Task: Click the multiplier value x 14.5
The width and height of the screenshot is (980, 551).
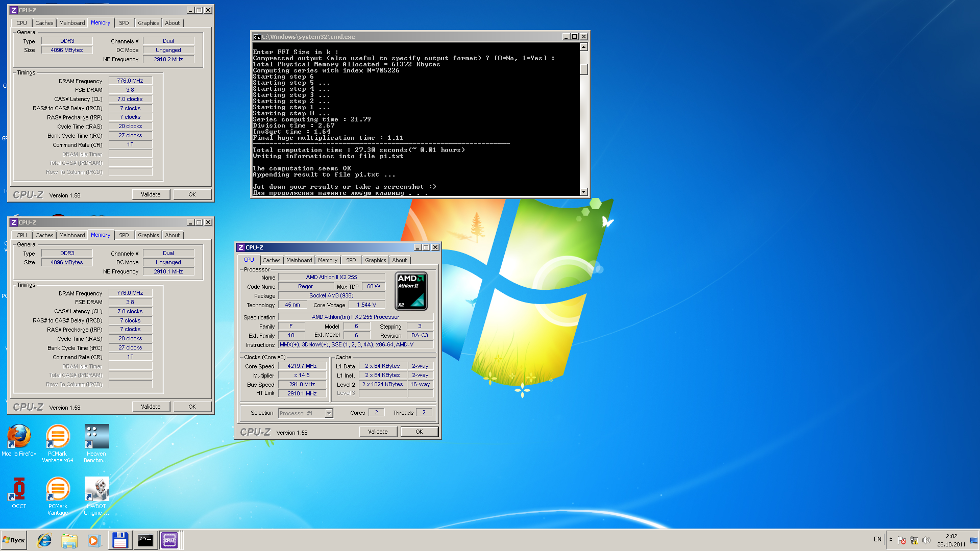Action: coord(302,375)
